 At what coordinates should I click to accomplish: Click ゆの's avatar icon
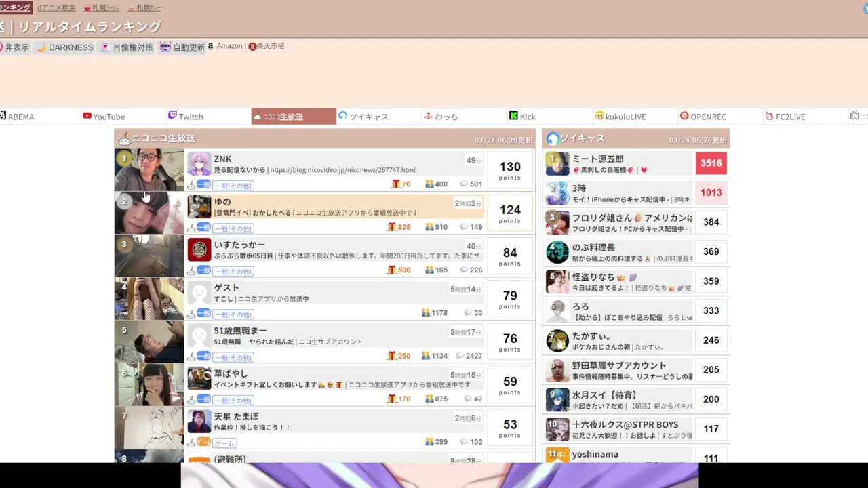[x=199, y=207]
